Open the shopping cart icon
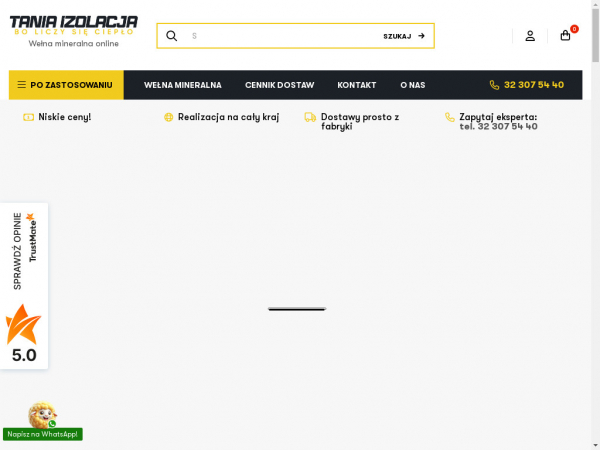This screenshot has height=450, width=600. (x=565, y=36)
